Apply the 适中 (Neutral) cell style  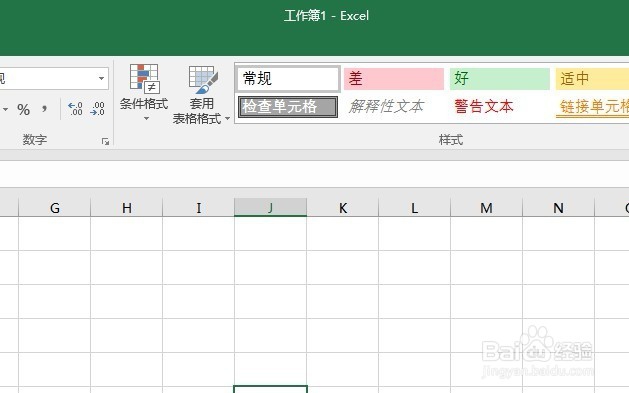[x=592, y=78]
